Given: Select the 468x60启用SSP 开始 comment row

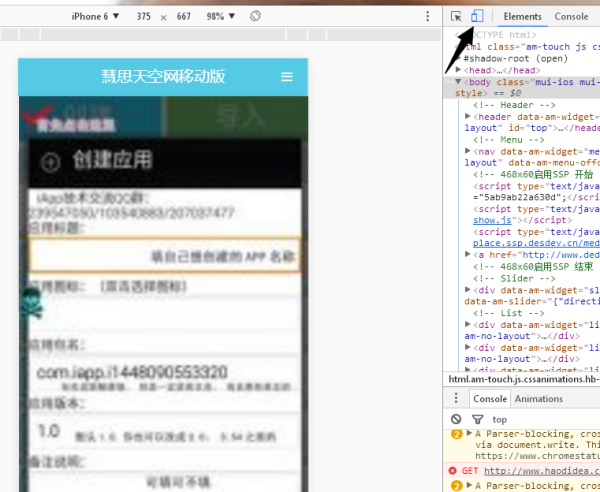Looking at the screenshot, I should pos(533,174).
